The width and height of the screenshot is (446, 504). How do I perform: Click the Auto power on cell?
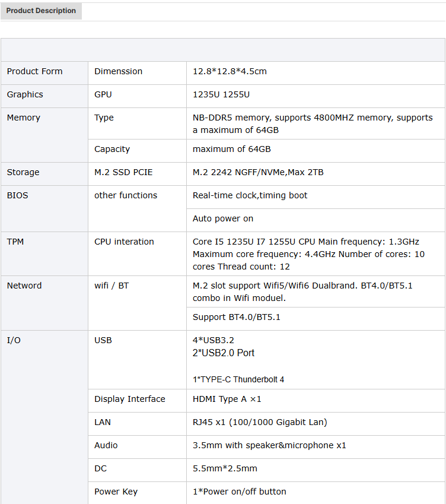[x=223, y=218]
